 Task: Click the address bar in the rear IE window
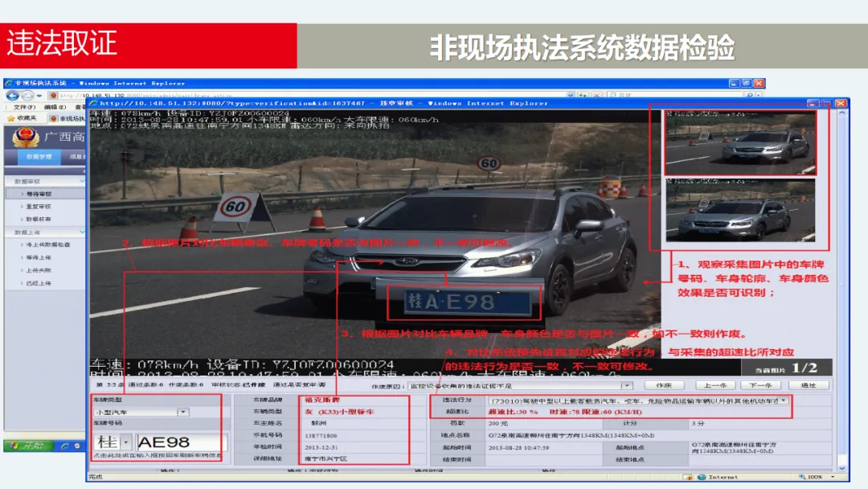point(307,95)
